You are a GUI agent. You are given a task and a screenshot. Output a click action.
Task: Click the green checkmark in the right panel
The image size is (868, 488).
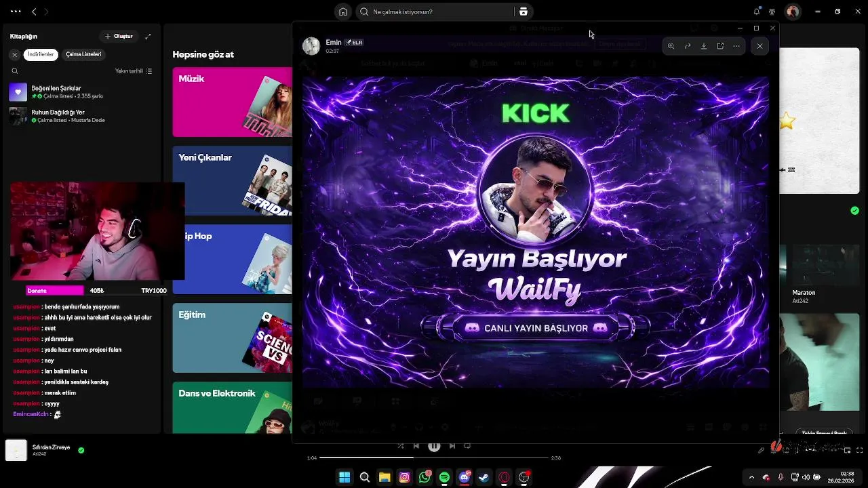click(854, 211)
